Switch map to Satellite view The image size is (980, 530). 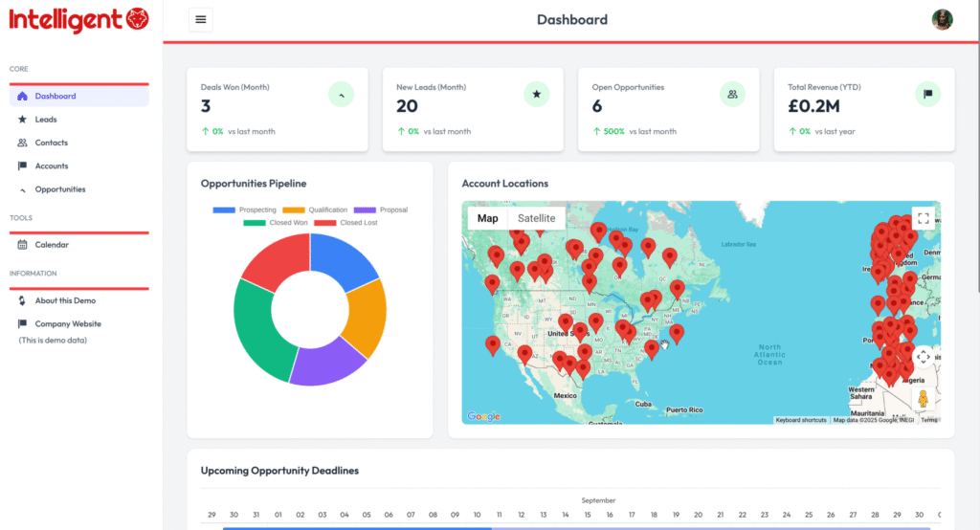click(x=536, y=218)
